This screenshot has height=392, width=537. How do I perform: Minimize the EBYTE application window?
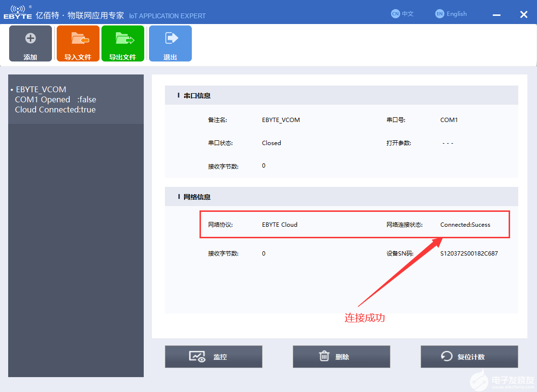[497, 15]
